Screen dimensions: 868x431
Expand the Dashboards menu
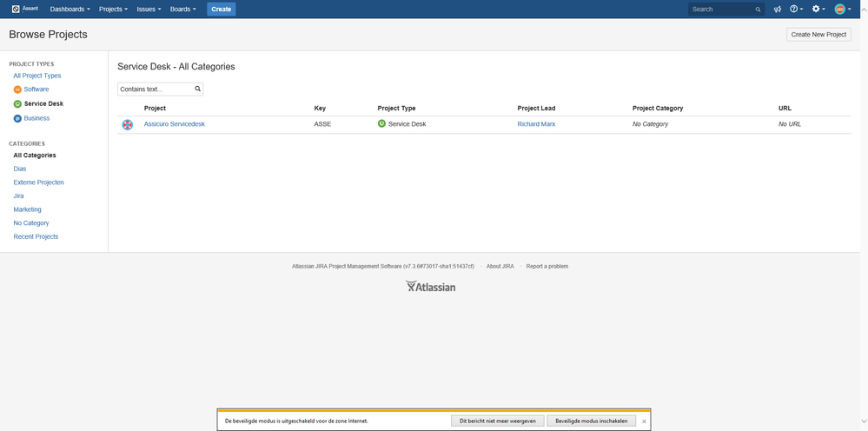pyautogui.click(x=70, y=10)
